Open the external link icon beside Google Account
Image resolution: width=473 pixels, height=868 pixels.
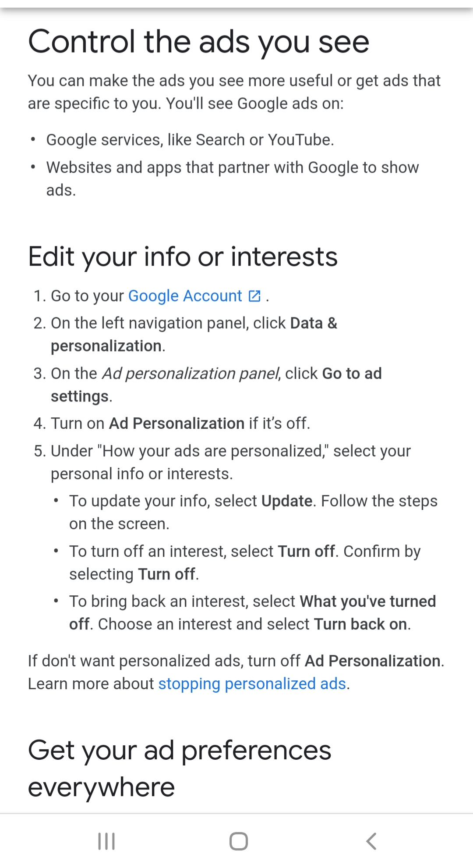tap(254, 296)
